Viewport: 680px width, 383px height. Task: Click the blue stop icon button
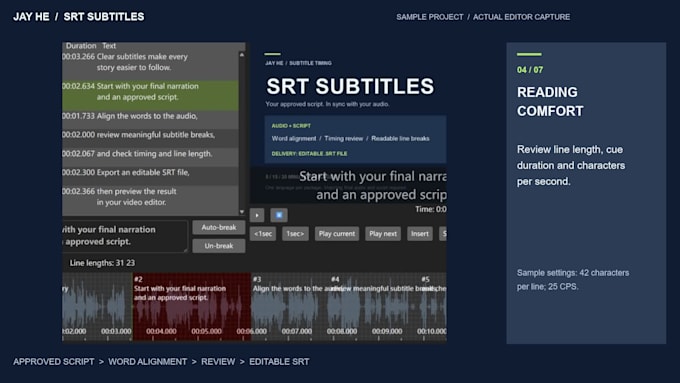pyautogui.click(x=278, y=215)
